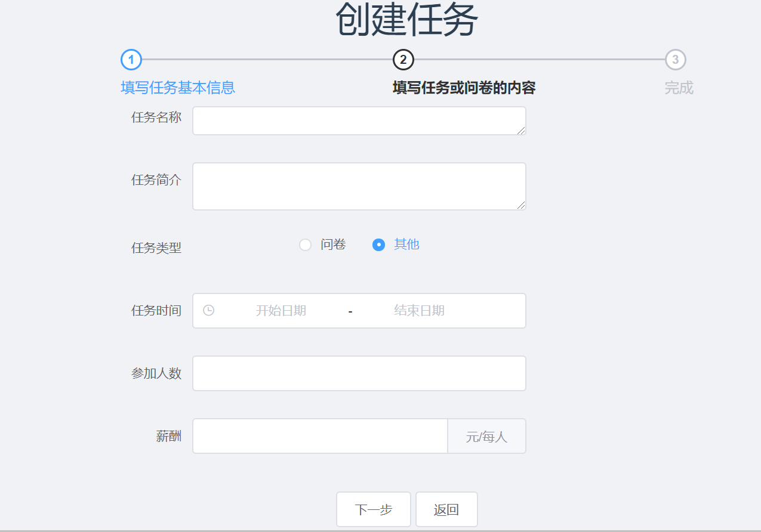Select the 问卷 radio button
The image size is (761, 532).
306,245
